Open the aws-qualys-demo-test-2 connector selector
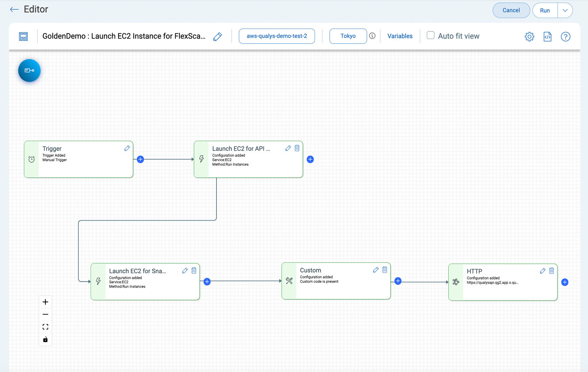The width and height of the screenshot is (588, 372). click(277, 36)
